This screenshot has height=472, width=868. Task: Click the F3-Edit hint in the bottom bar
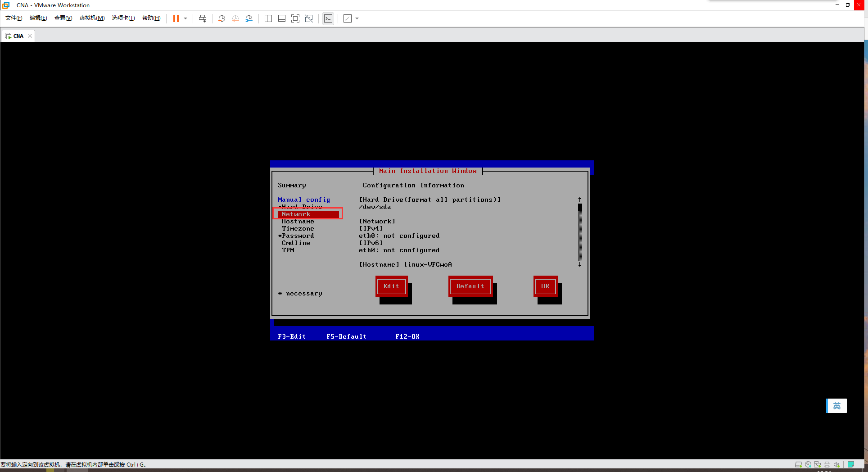[x=292, y=337]
